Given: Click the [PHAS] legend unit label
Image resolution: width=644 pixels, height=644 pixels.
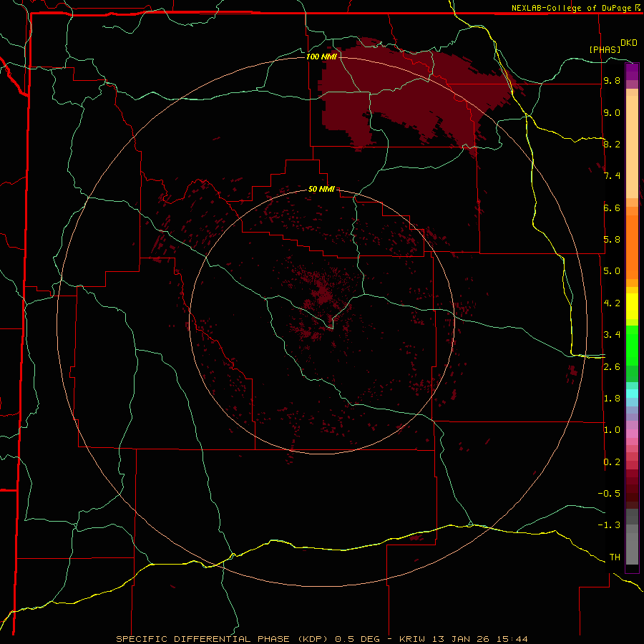Looking at the screenshot, I should [x=605, y=49].
